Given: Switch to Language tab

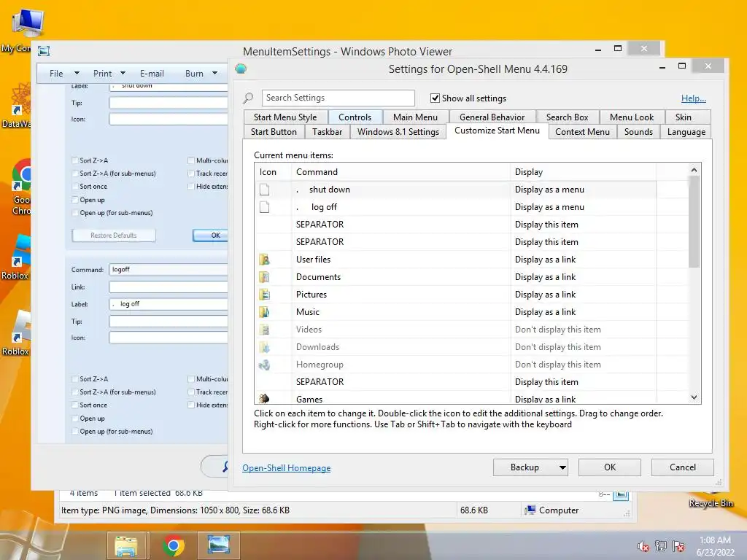Looking at the screenshot, I should [x=686, y=132].
